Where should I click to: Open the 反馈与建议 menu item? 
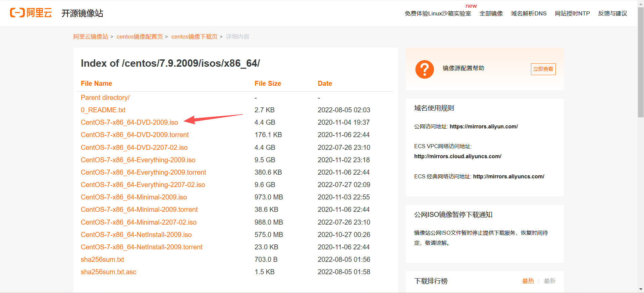pyautogui.click(x=612, y=13)
